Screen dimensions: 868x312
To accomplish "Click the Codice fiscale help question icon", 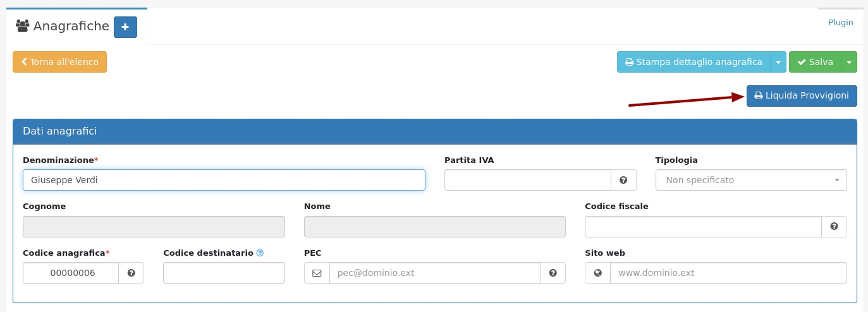I will (x=834, y=226).
